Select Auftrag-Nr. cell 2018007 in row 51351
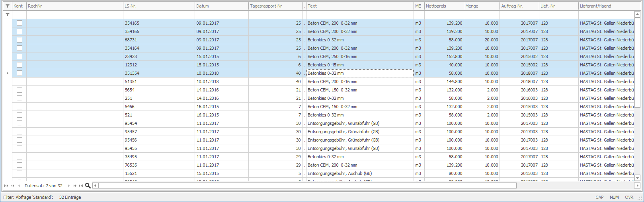Viewport: 644px width, 202px height. 519,82
